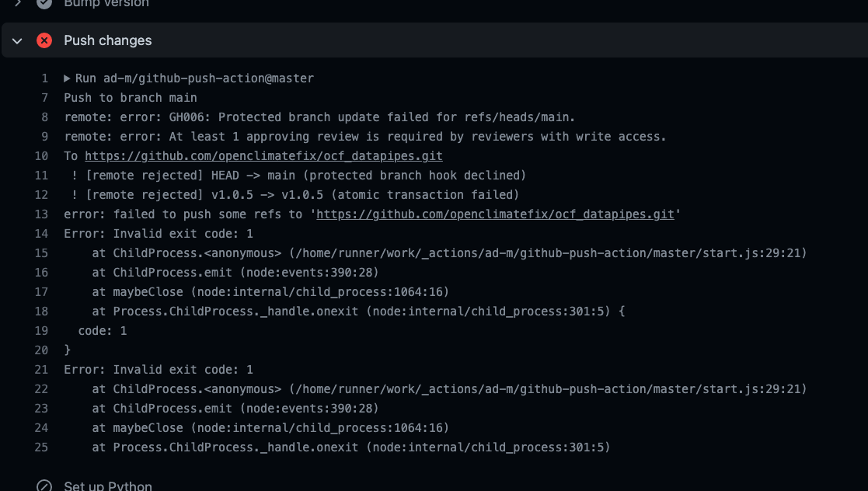Select line number 21 in the log
The width and height of the screenshot is (868, 491).
[41, 369]
